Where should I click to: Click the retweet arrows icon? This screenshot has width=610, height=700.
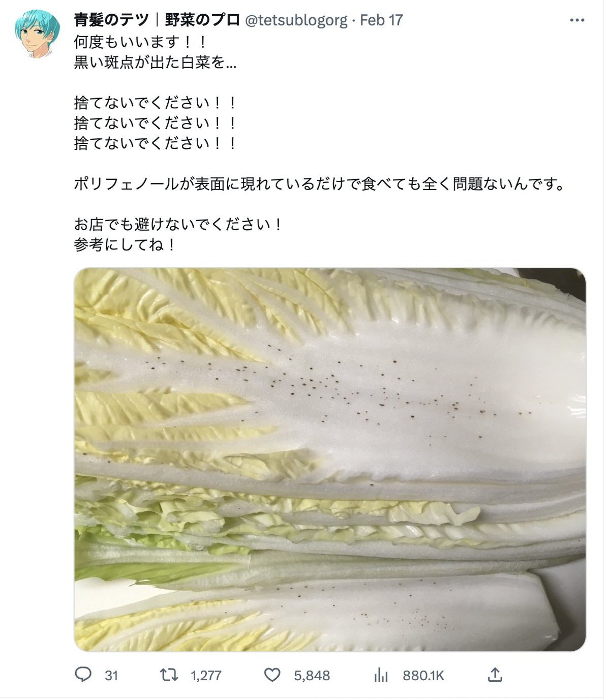(x=169, y=675)
